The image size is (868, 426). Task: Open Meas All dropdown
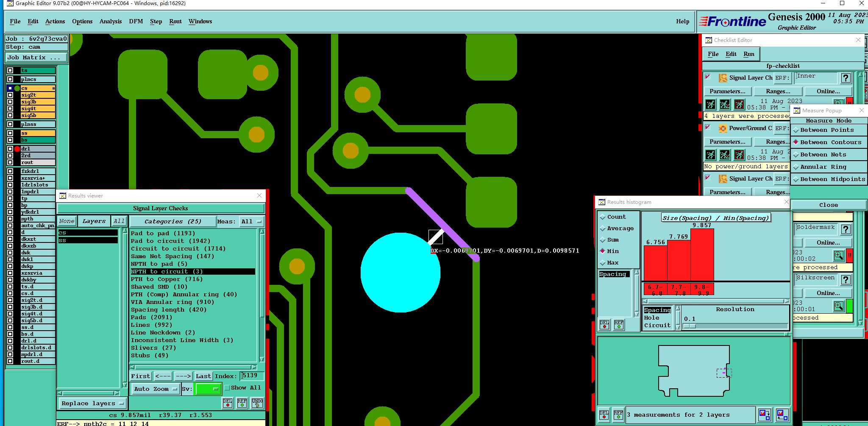point(252,222)
